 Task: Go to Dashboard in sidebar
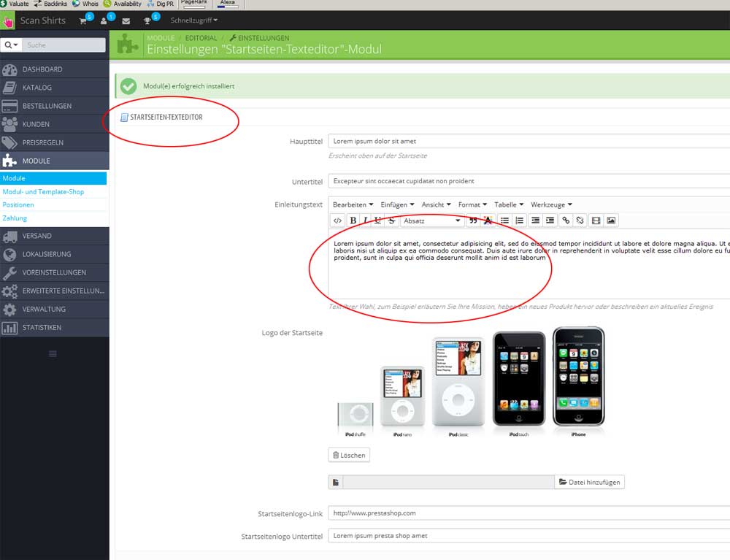(55, 69)
